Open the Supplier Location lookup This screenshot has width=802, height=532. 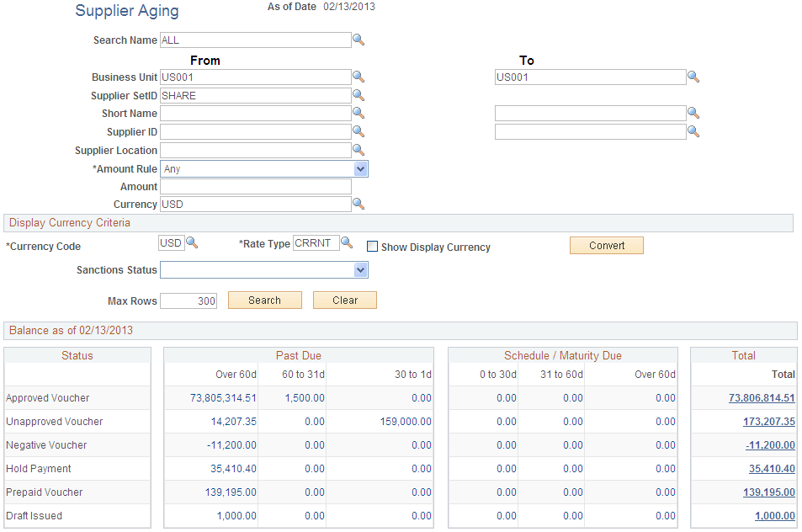(359, 150)
